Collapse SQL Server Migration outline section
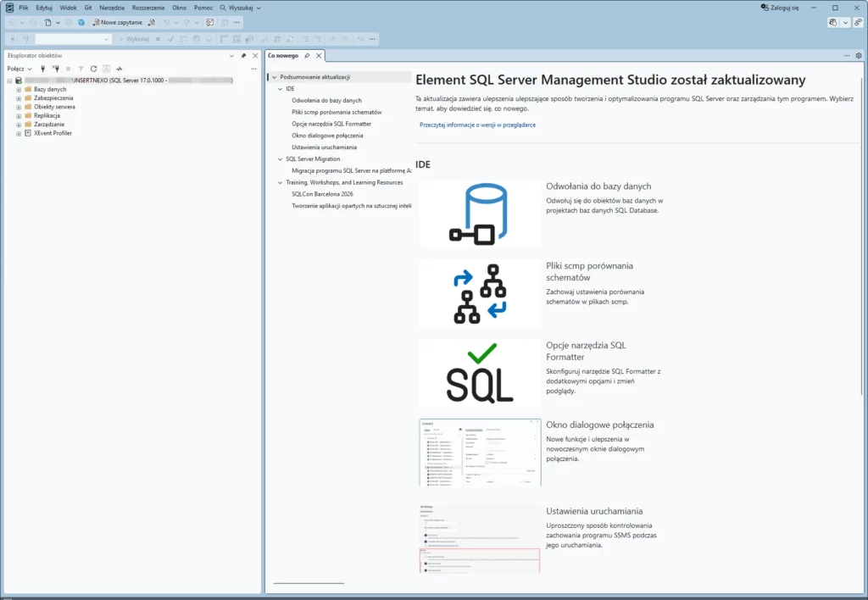Viewport: 868px width, 600px height. tap(280, 159)
